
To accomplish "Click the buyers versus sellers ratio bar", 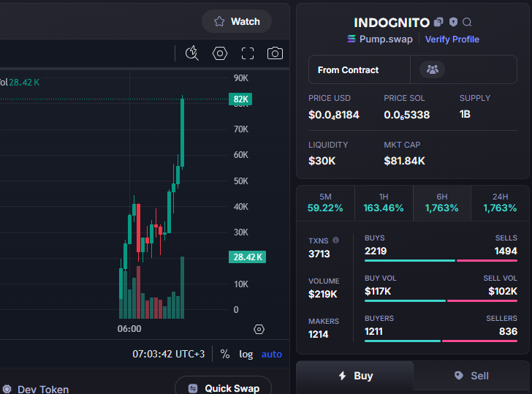I will coord(441,341).
